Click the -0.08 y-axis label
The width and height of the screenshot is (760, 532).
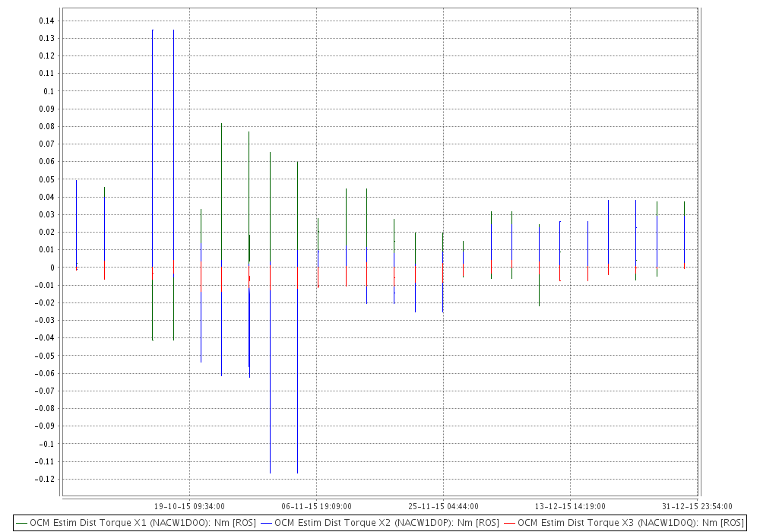click(x=45, y=408)
